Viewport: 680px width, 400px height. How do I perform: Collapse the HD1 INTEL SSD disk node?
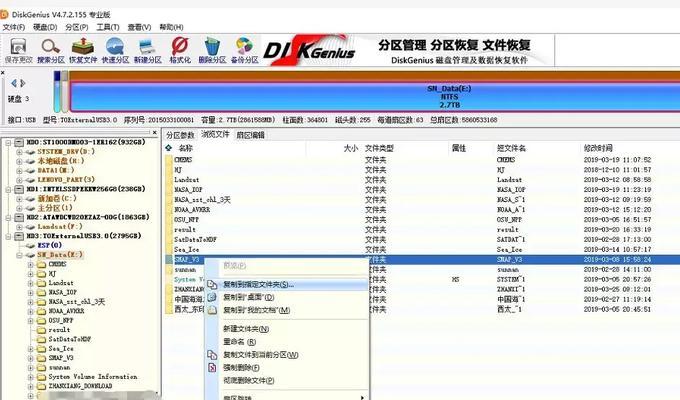click(x=8, y=189)
